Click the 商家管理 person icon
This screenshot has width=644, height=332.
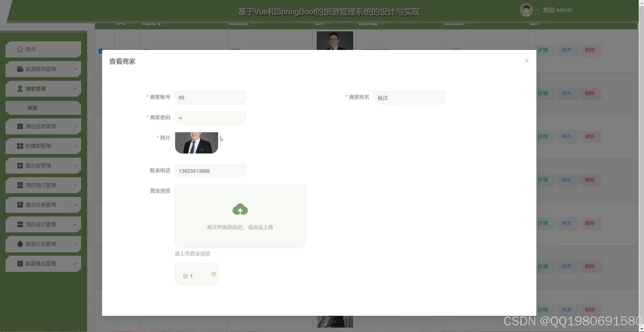pos(20,89)
